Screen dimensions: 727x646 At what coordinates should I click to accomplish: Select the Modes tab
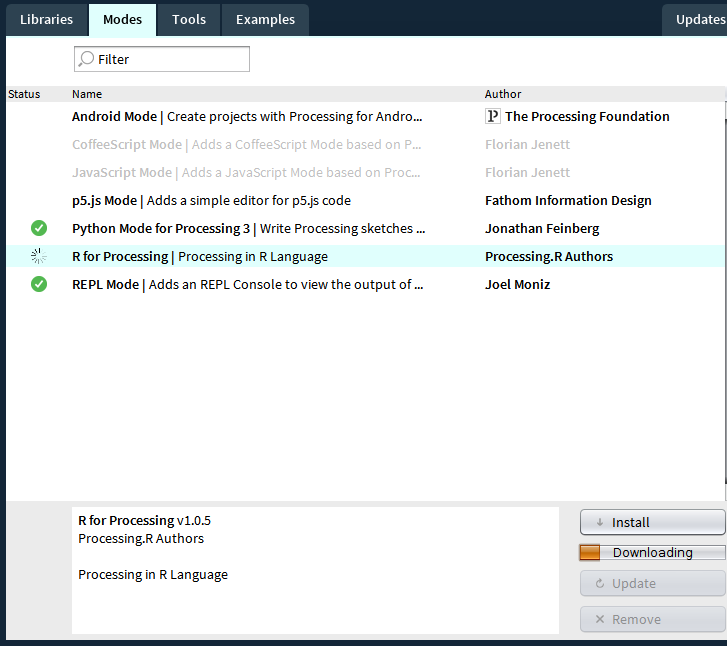122,19
